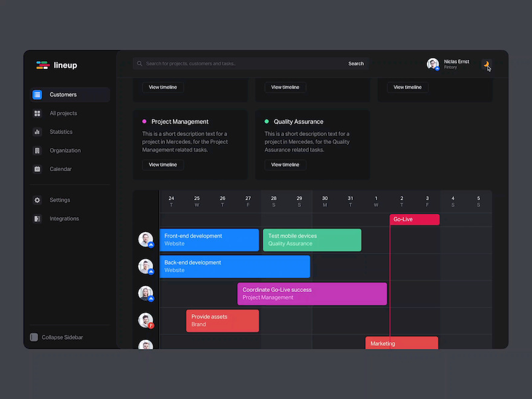Click the Project Management card title
The height and width of the screenshot is (399, 532).
click(180, 122)
